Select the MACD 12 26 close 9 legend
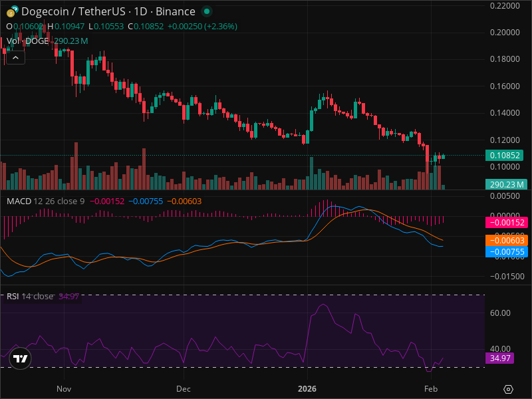Image resolution: width=532 pixels, height=399 pixels. click(x=45, y=201)
